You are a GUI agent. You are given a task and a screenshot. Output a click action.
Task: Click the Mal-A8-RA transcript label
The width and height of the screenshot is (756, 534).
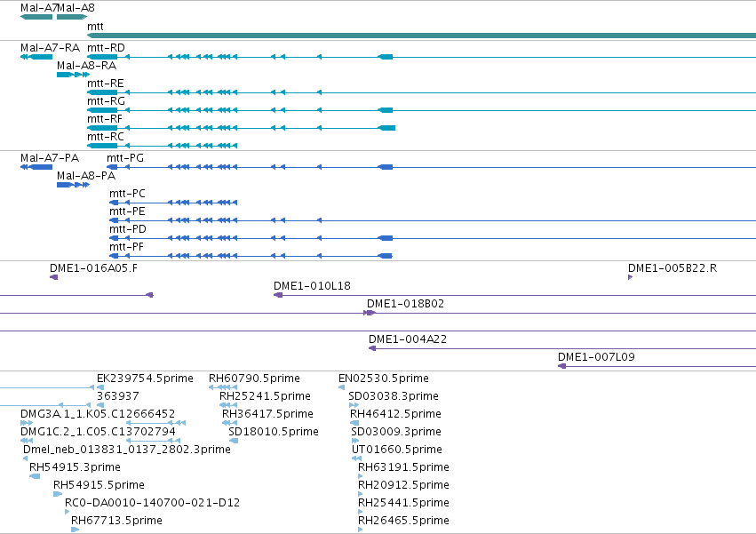[87, 66]
